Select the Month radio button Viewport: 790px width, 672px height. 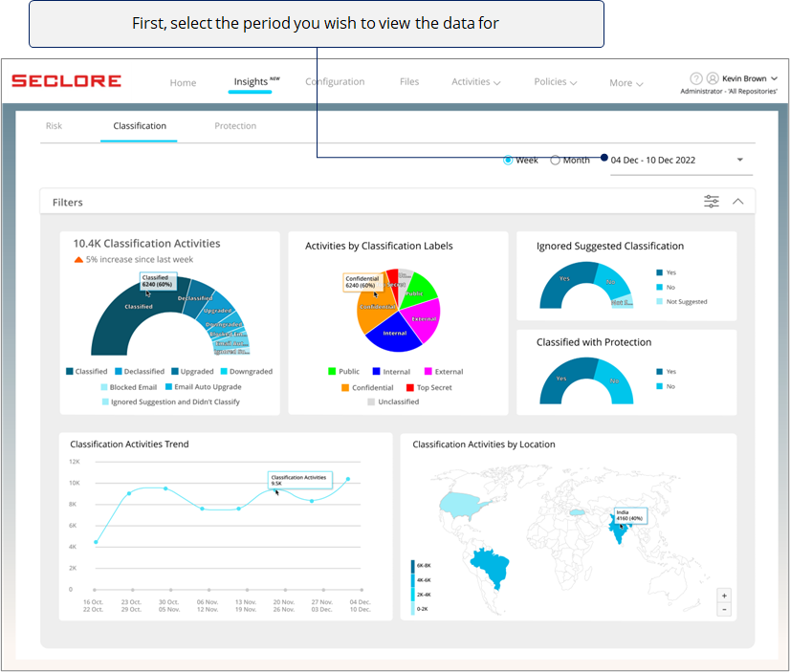click(555, 160)
